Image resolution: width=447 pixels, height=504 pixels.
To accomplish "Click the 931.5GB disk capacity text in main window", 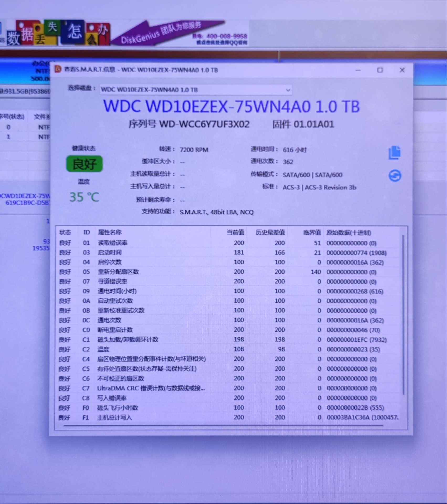I will pyautogui.click(x=25, y=91).
